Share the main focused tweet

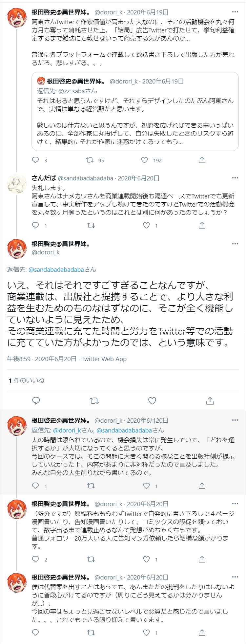point(210,401)
